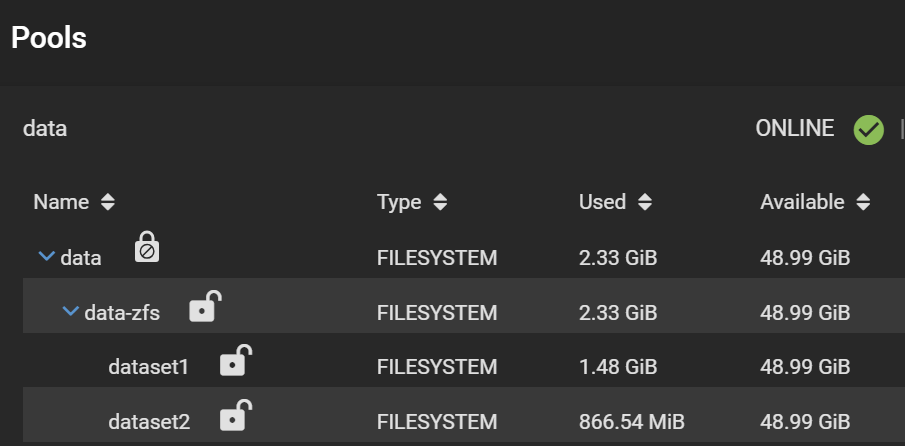Image resolution: width=905 pixels, height=446 pixels.
Task: Sort by Available column arrows
Action: tap(863, 203)
